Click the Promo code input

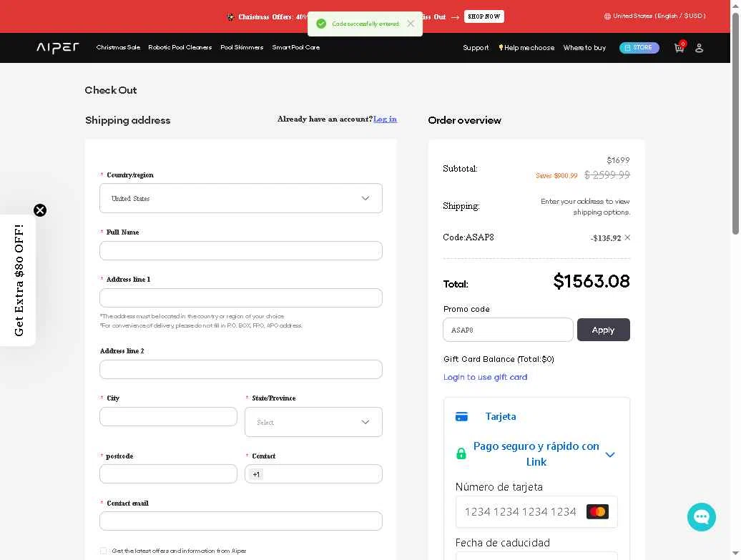click(x=508, y=330)
